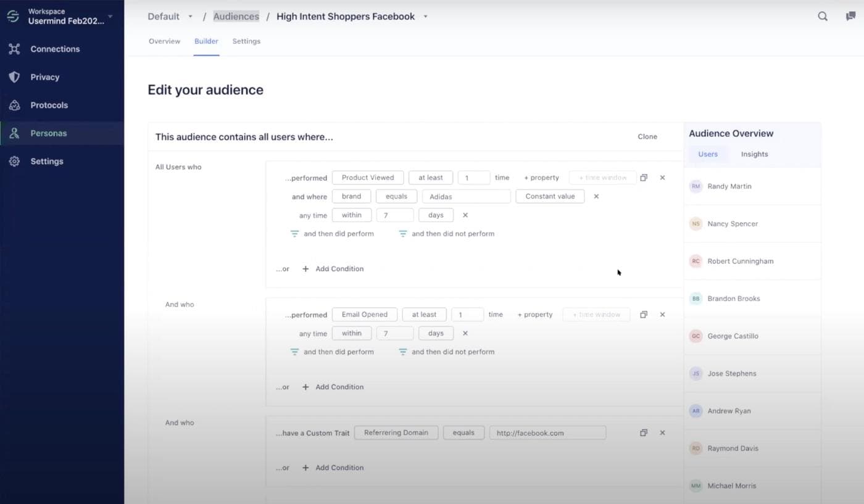Image resolution: width=864 pixels, height=504 pixels.
Task: Click the Protocols icon in the sidebar
Action: pyautogui.click(x=15, y=105)
